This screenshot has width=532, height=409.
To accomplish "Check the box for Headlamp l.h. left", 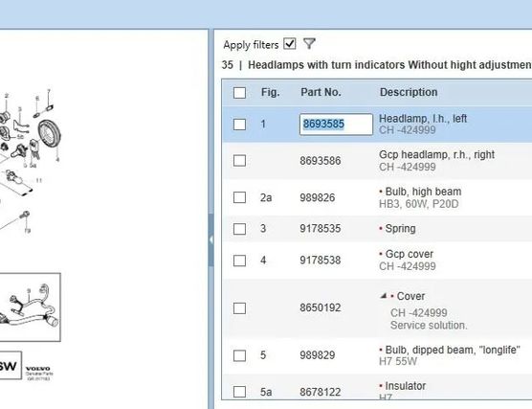I will click(239, 124).
